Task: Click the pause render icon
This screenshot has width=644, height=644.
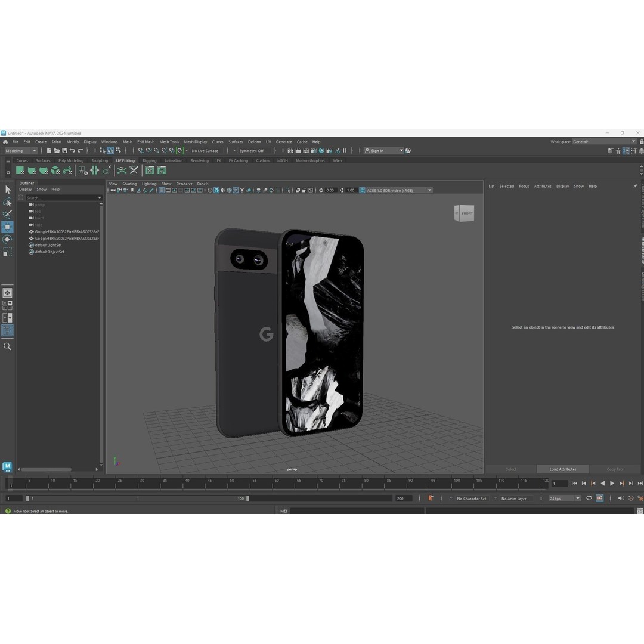Action: tap(345, 151)
